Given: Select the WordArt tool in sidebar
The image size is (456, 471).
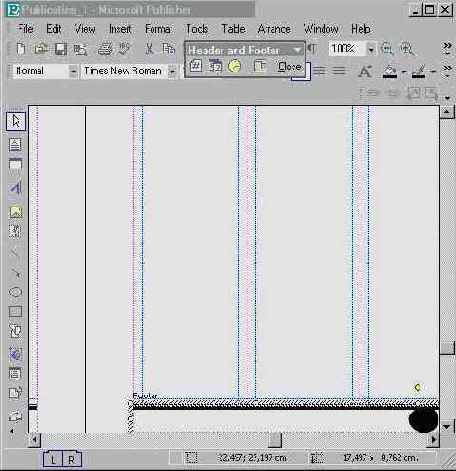Looking at the screenshot, I should [15, 188].
